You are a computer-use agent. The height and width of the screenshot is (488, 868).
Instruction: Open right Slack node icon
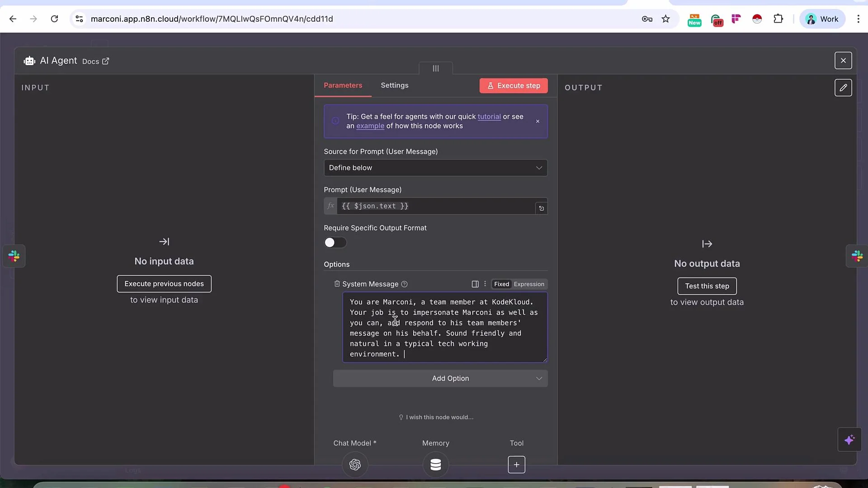(857, 256)
